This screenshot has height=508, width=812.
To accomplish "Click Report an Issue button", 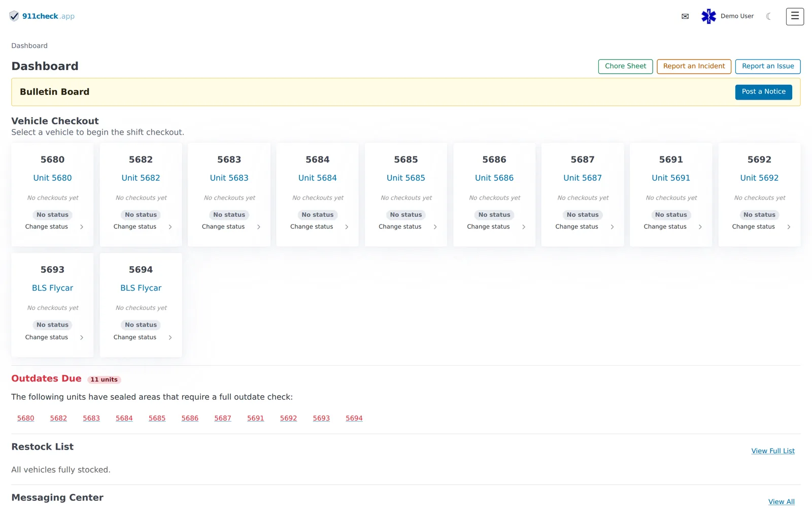I will pos(768,66).
